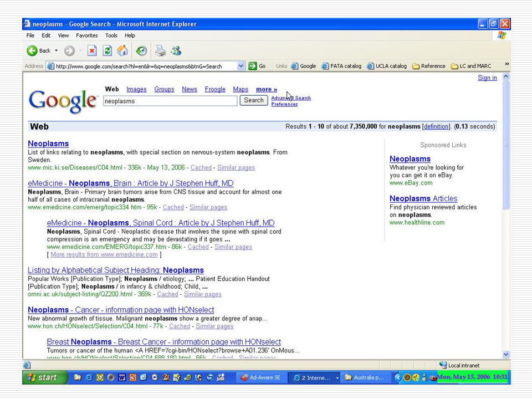Click the first folder icon in quick launch

(x=78, y=377)
